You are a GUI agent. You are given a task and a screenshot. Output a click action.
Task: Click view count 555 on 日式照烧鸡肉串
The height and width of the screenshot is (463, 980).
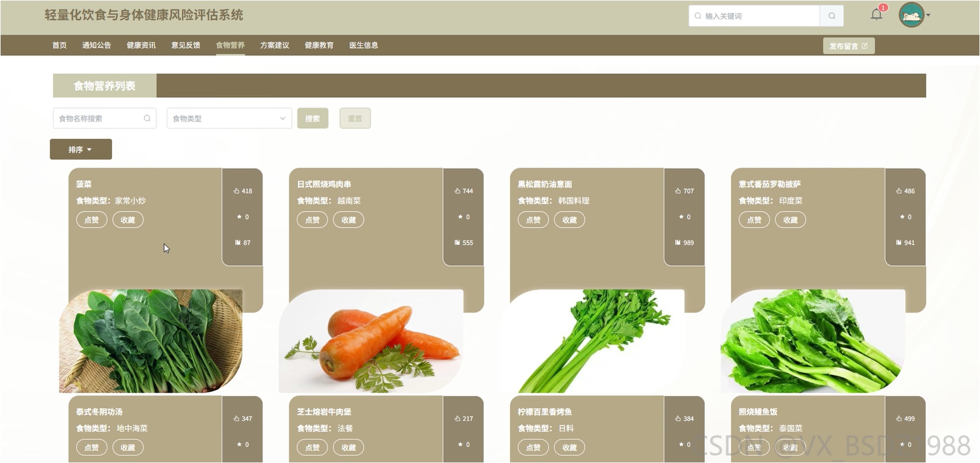(463, 243)
